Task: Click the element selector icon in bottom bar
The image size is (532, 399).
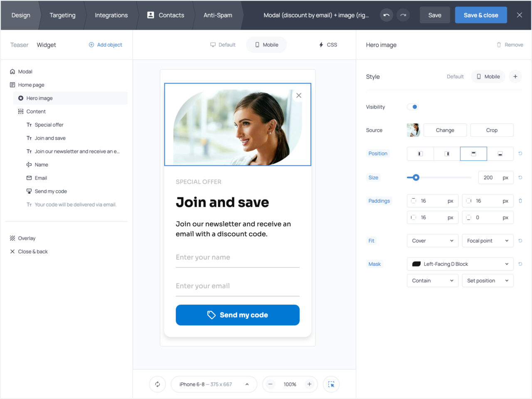Action: pyautogui.click(x=331, y=384)
